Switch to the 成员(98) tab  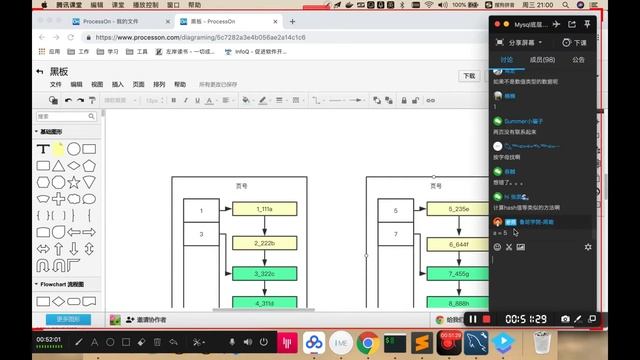(542, 60)
